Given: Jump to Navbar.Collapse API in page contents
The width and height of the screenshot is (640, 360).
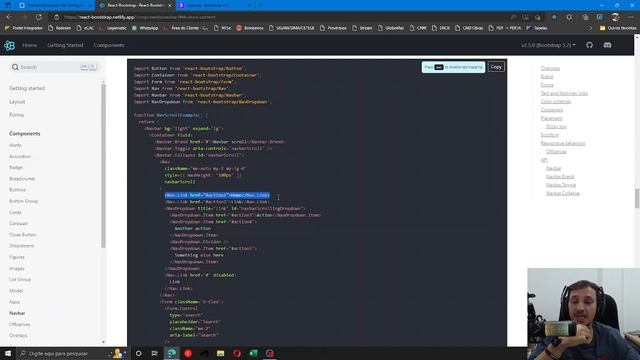Looking at the screenshot, I should (x=562, y=193).
